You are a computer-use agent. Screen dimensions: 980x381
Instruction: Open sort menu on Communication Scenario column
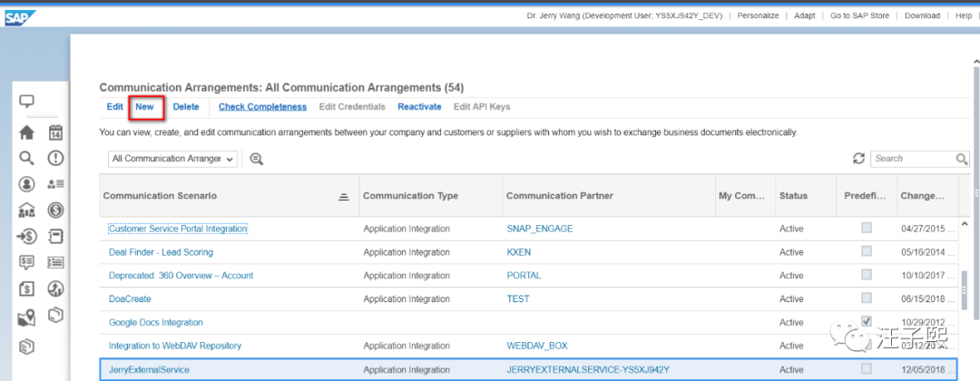pos(344,196)
